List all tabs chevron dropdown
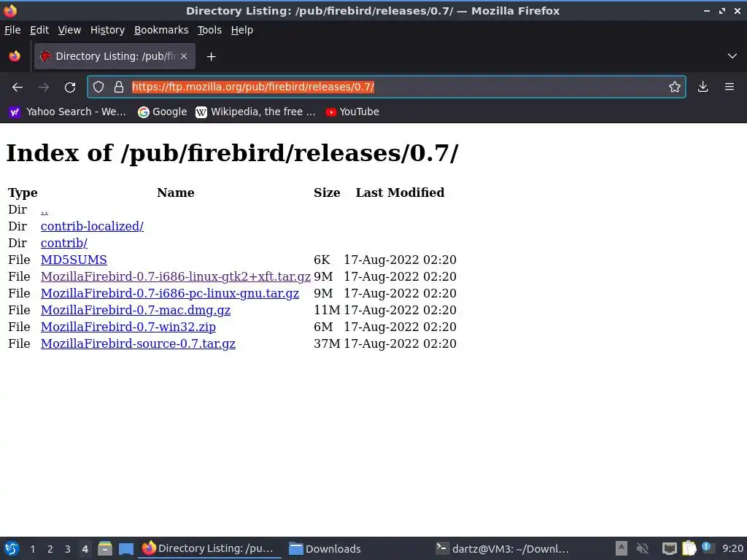Viewport: 747px width, 560px height. click(732, 56)
